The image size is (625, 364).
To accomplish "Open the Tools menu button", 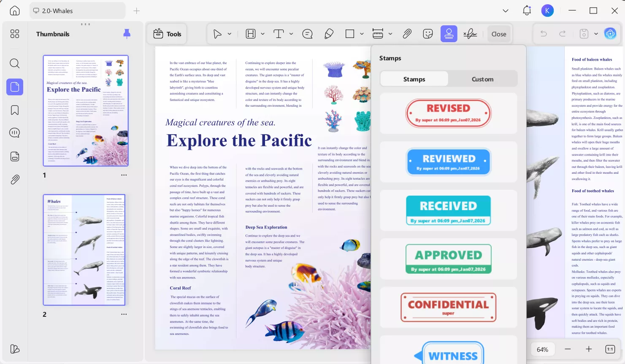I will (167, 34).
